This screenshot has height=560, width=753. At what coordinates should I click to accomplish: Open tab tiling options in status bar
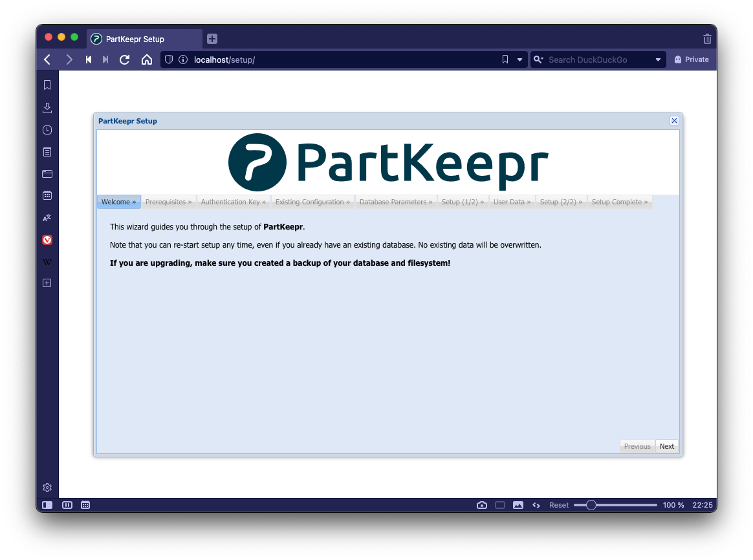point(67,505)
